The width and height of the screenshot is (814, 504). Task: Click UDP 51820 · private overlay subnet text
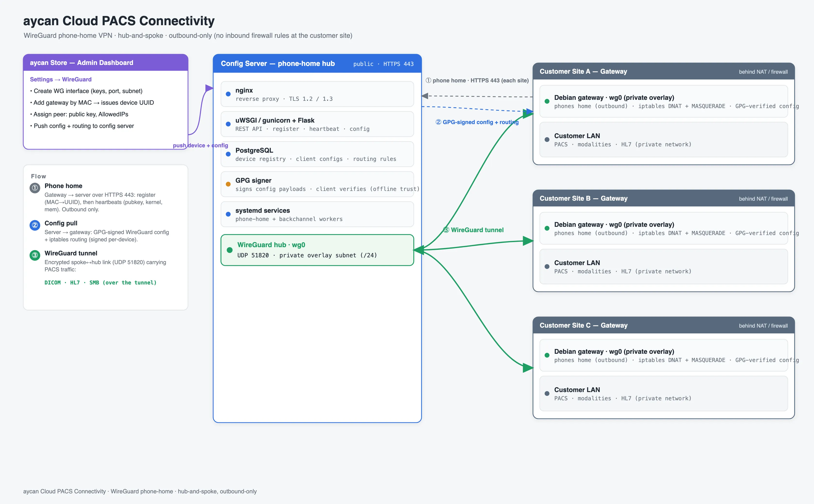[x=307, y=255]
